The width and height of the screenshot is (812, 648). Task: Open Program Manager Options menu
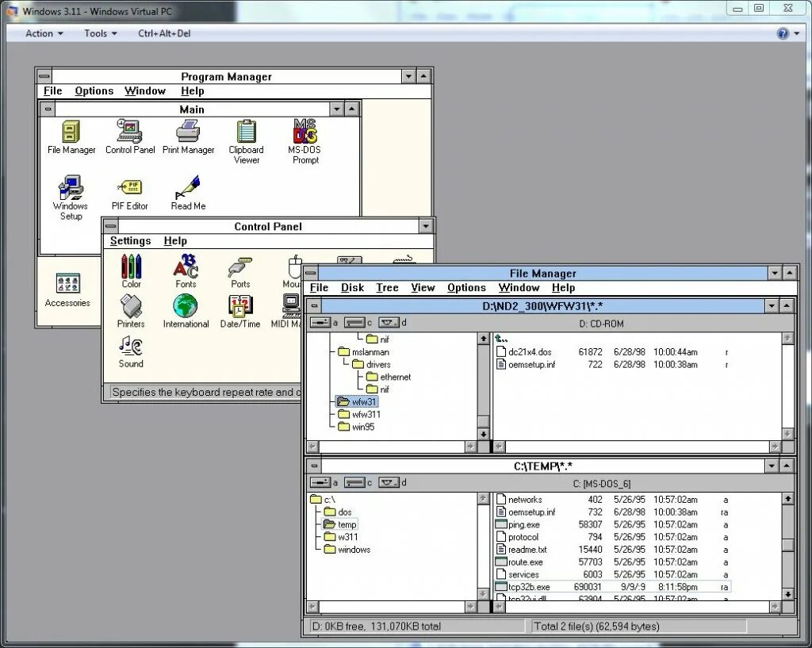pyautogui.click(x=94, y=91)
